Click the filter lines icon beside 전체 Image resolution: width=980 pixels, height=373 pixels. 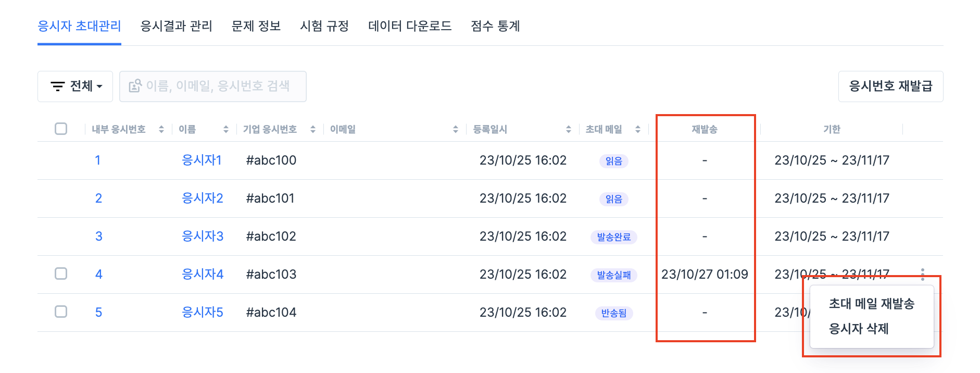point(57,86)
